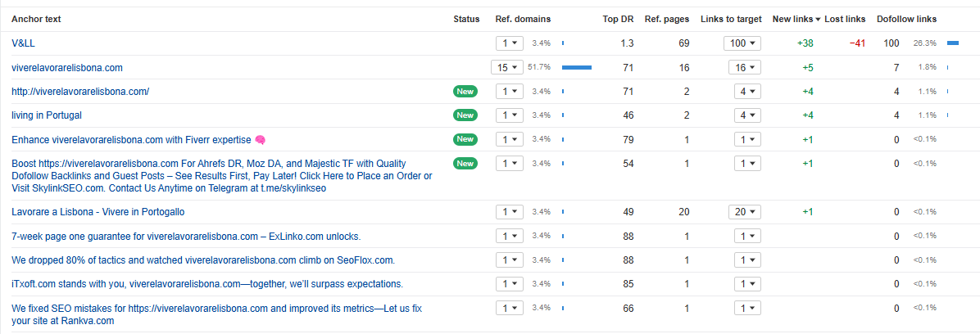Click the viverelavorarelisbona.com anchor link
The image size is (980, 334).
click(x=67, y=68)
